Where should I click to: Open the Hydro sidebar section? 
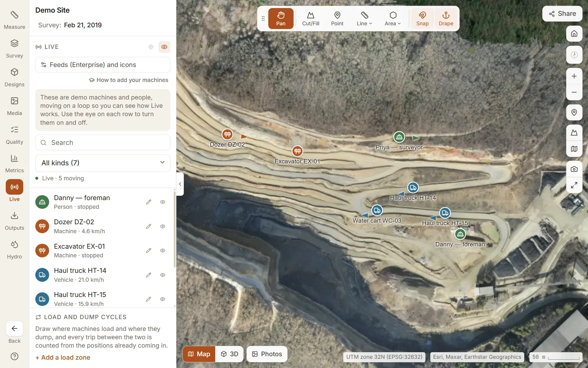click(14, 250)
